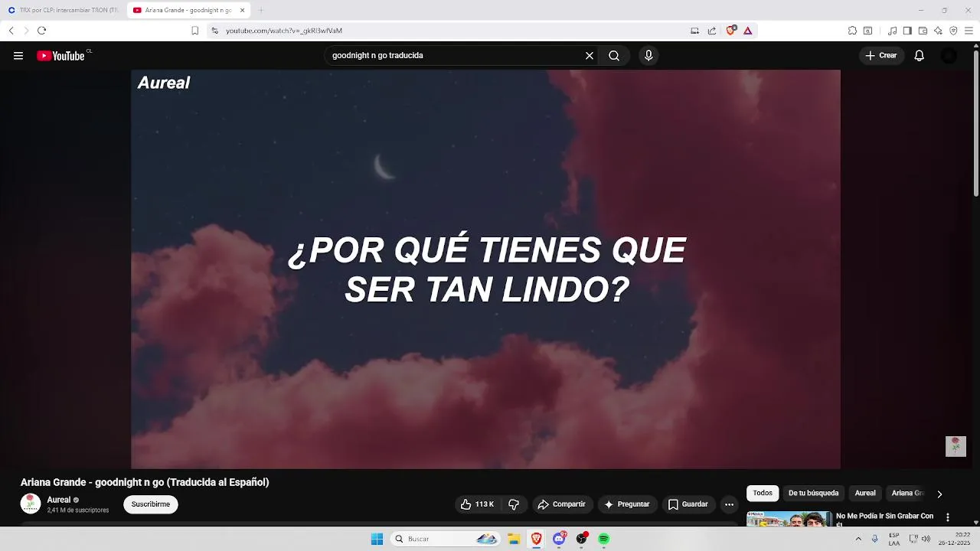Start voice search with the microphone
The image size is (980, 551).
tap(648, 56)
